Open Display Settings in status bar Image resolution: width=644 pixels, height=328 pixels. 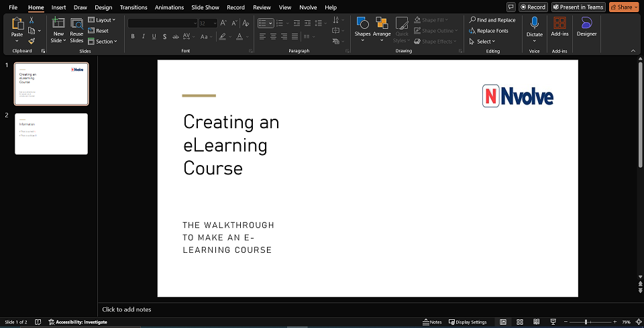(468, 322)
